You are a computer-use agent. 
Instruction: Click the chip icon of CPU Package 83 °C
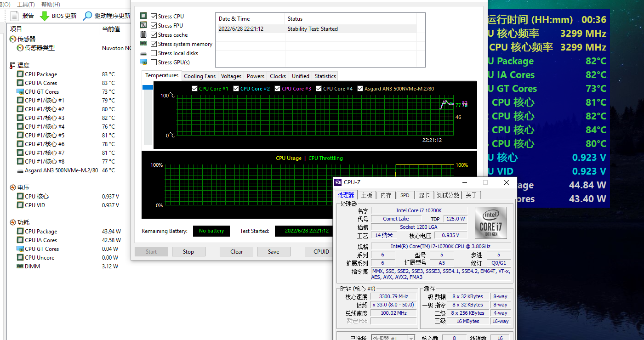pyautogui.click(x=20, y=74)
